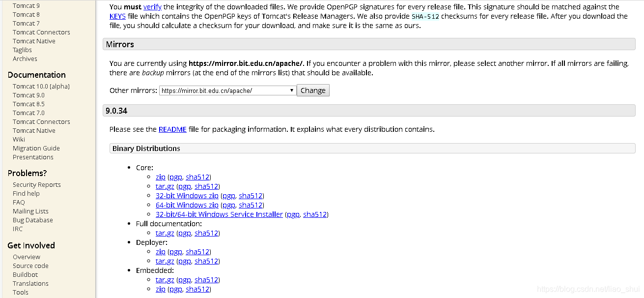The width and height of the screenshot is (644, 298).
Task: Click the Change mirror button
Action: click(313, 90)
